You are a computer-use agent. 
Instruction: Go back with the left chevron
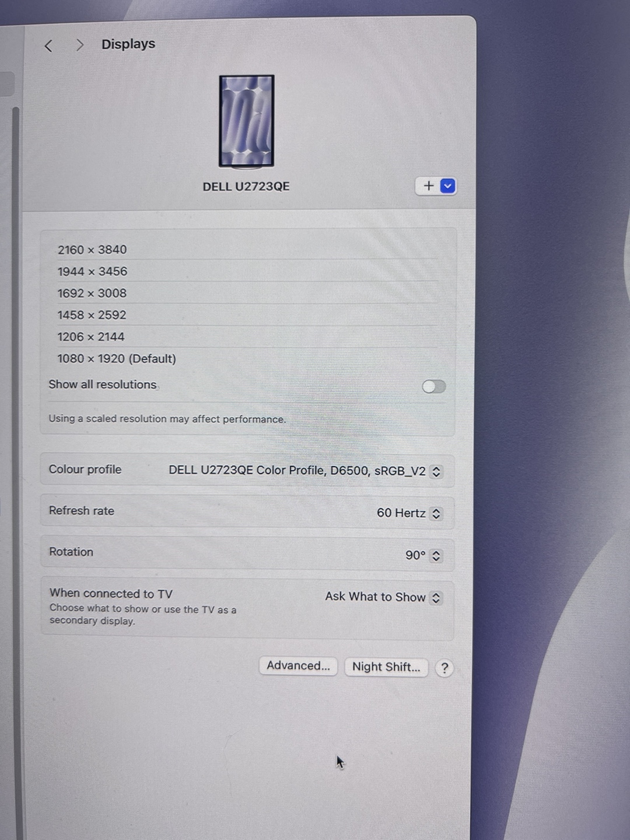[x=48, y=45]
